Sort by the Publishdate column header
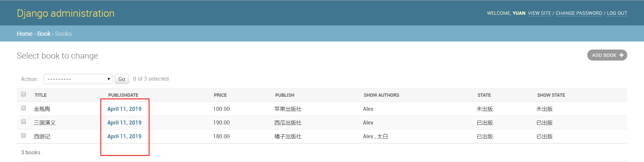Screen dimensions: 644x162 123,95
